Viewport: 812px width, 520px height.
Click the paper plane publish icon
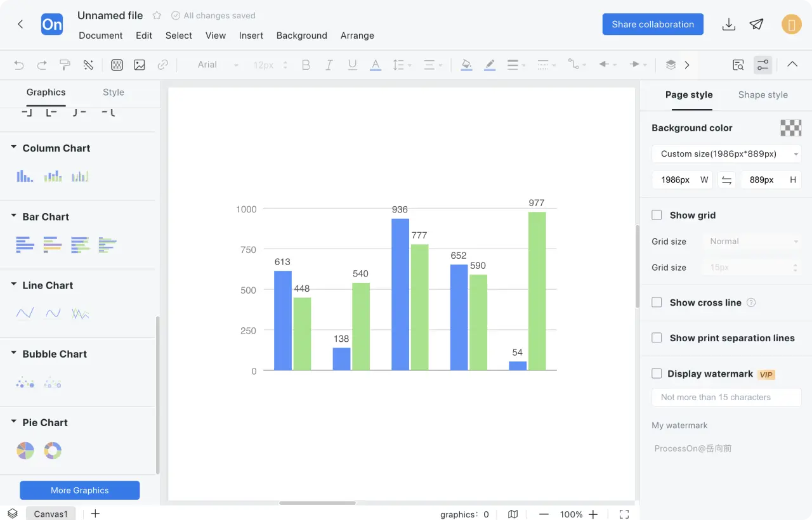coord(756,24)
